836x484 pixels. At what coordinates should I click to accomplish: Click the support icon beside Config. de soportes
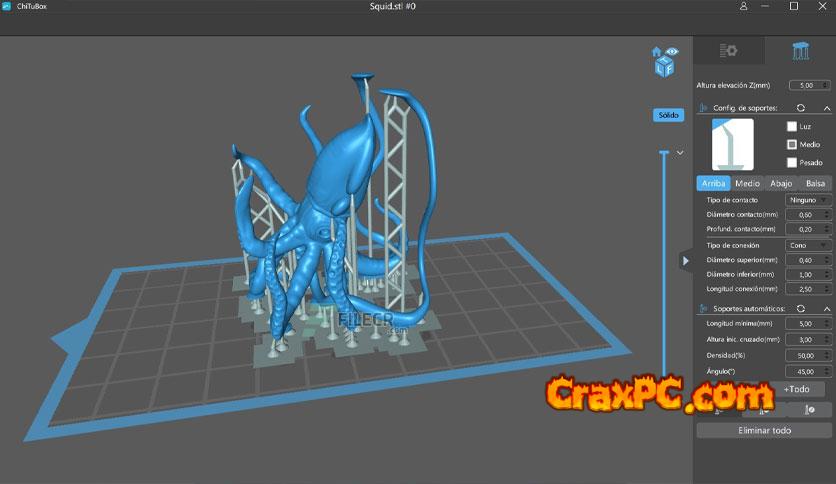coord(703,108)
